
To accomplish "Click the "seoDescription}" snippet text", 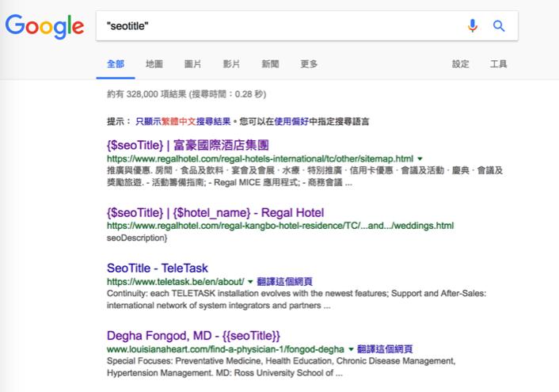I will [137, 238].
